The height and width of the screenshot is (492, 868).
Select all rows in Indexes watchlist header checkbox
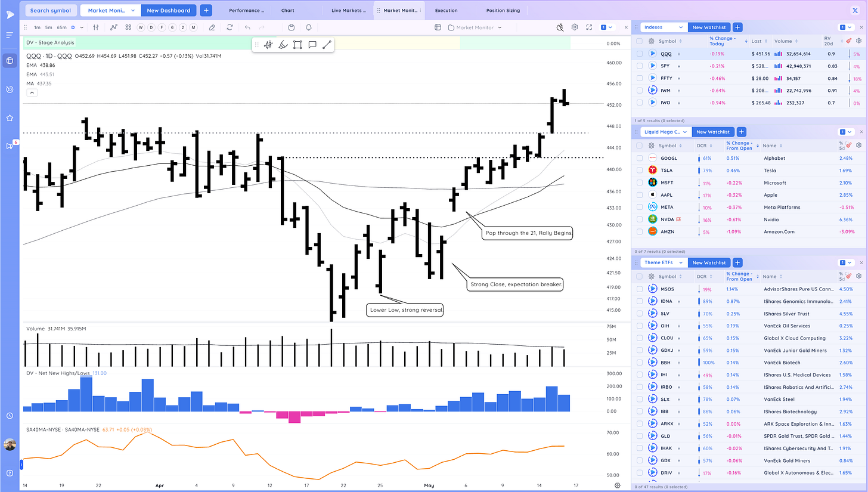pos(639,41)
